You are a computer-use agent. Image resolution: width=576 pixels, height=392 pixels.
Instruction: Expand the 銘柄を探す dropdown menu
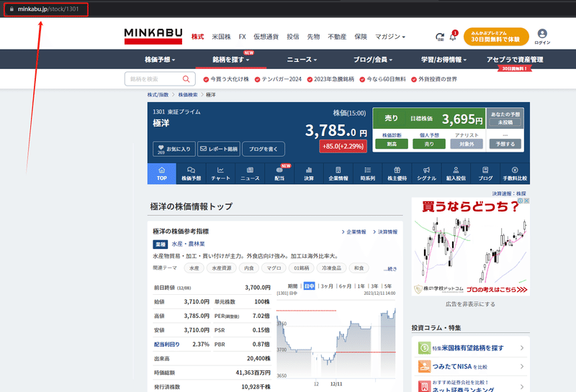(230, 60)
